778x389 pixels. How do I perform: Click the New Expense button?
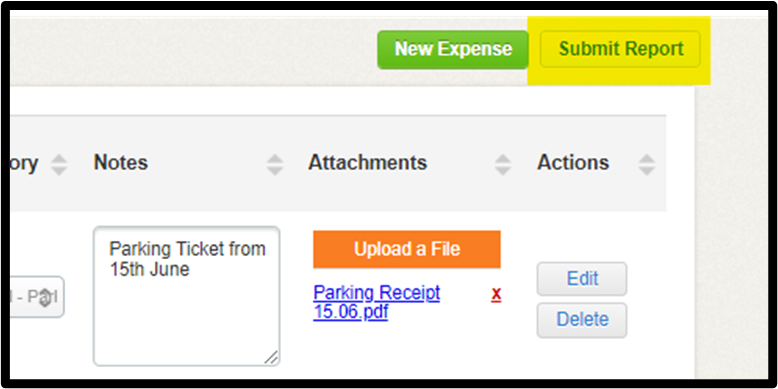[x=453, y=49]
